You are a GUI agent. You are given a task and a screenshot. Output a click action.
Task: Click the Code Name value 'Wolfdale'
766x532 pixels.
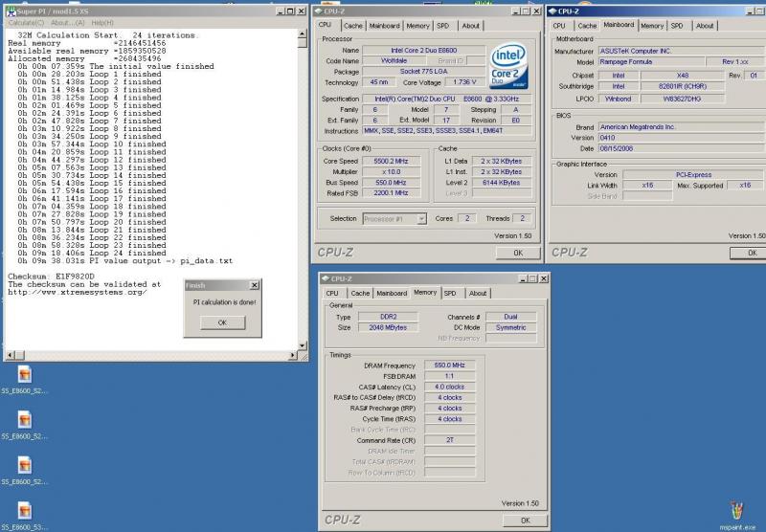click(x=394, y=61)
